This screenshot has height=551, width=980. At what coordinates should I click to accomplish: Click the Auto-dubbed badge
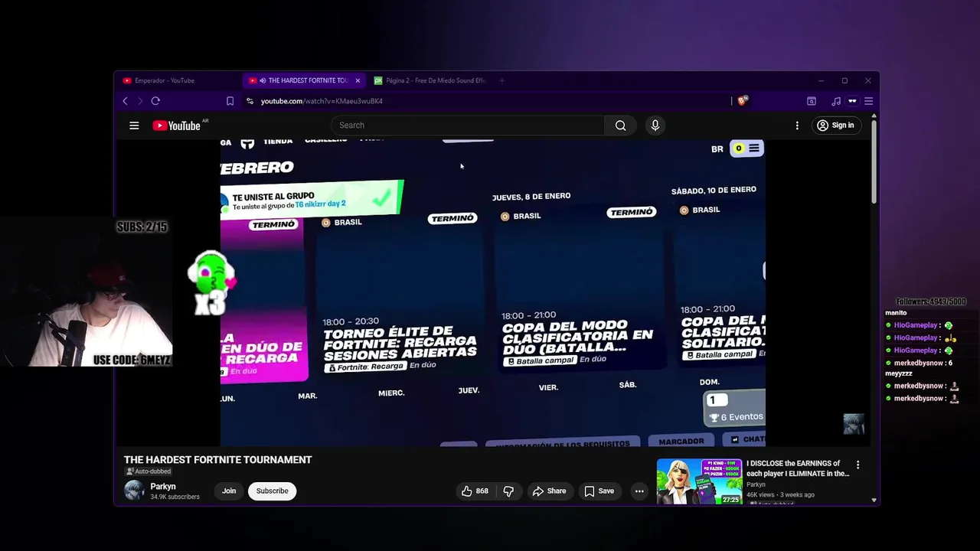coord(149,471)
